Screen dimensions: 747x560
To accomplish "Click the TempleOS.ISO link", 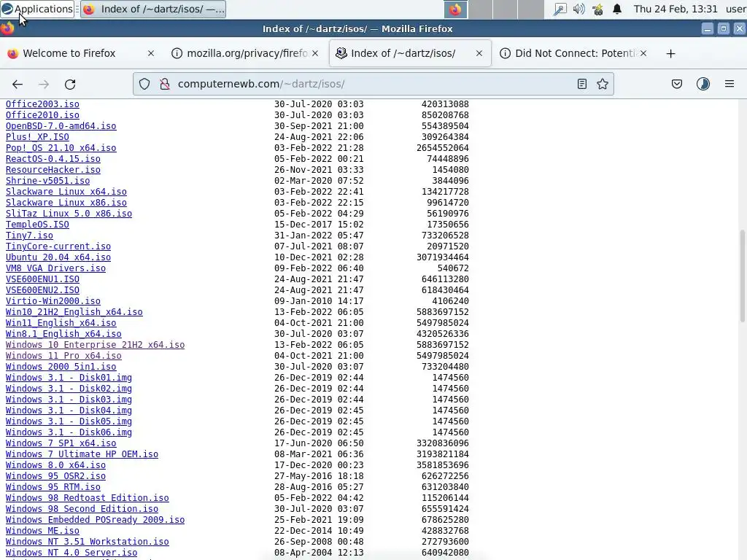I will tap(37, 225).
